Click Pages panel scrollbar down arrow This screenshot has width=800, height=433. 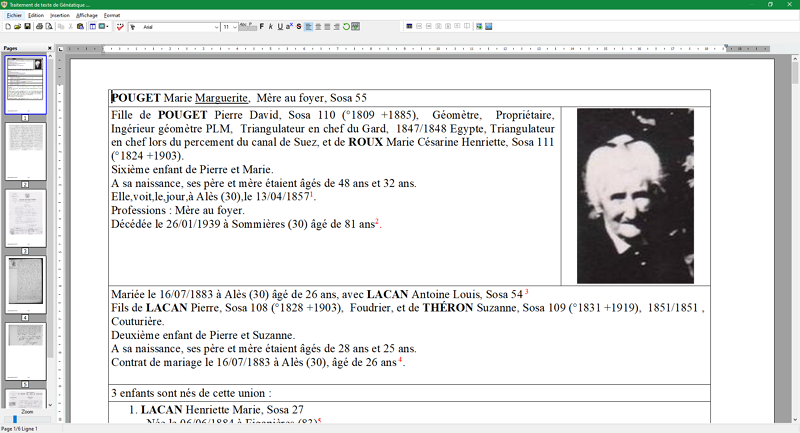pyautogui.click(x=50, y=405)
